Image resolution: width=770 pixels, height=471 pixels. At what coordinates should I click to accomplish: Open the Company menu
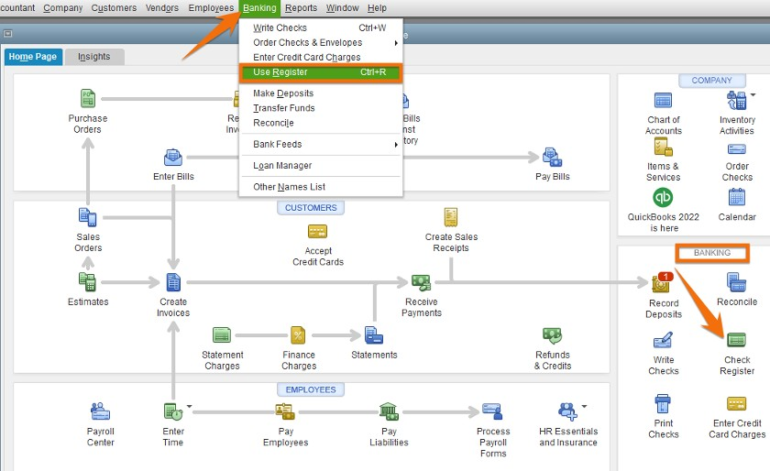point(63,8)
